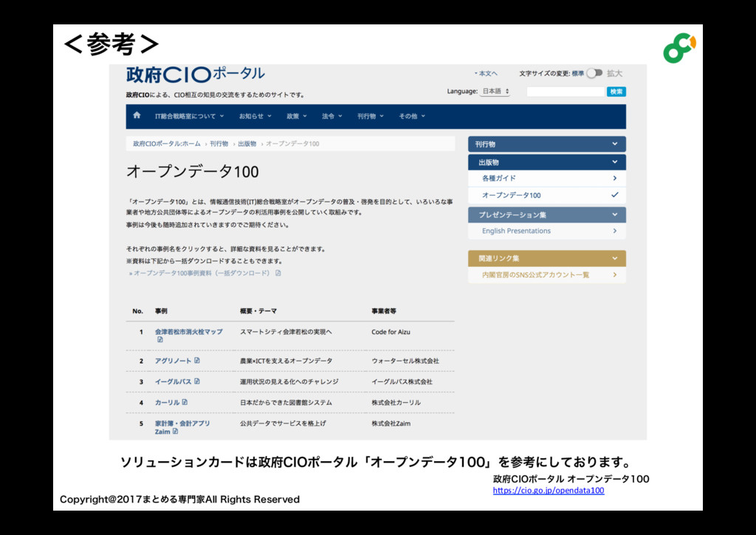756x535 pixels.
Task: Go to the portal home icon
Action: click(x=137, y=115)
